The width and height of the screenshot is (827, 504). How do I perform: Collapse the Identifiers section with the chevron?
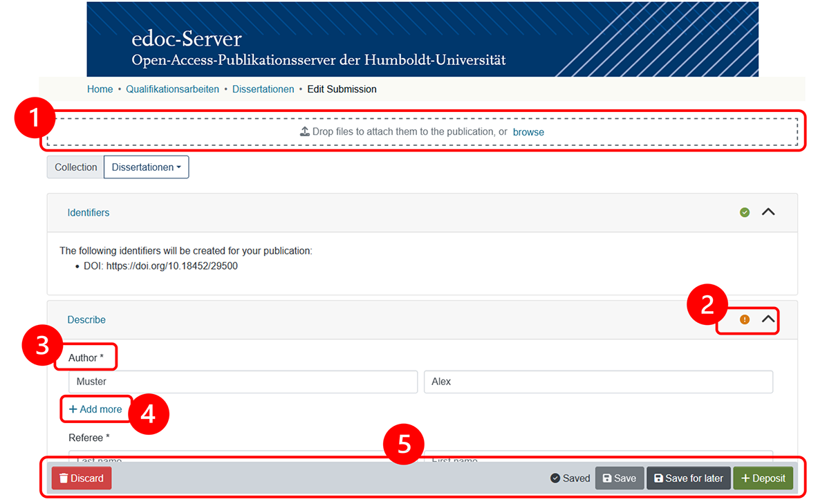[768, 212]
